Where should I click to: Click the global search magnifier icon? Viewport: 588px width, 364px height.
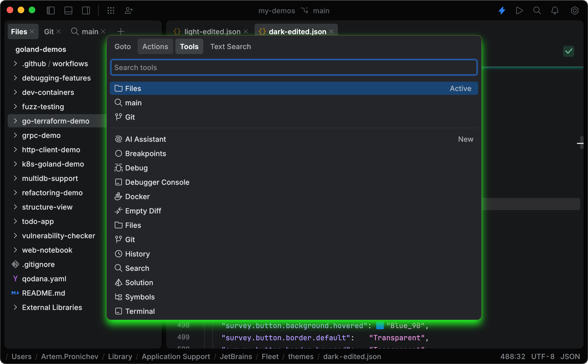tap(537, 10)
